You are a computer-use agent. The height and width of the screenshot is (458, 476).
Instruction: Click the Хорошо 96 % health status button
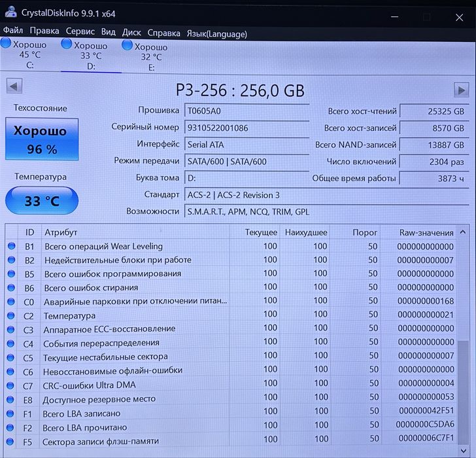tap(42, 139)
